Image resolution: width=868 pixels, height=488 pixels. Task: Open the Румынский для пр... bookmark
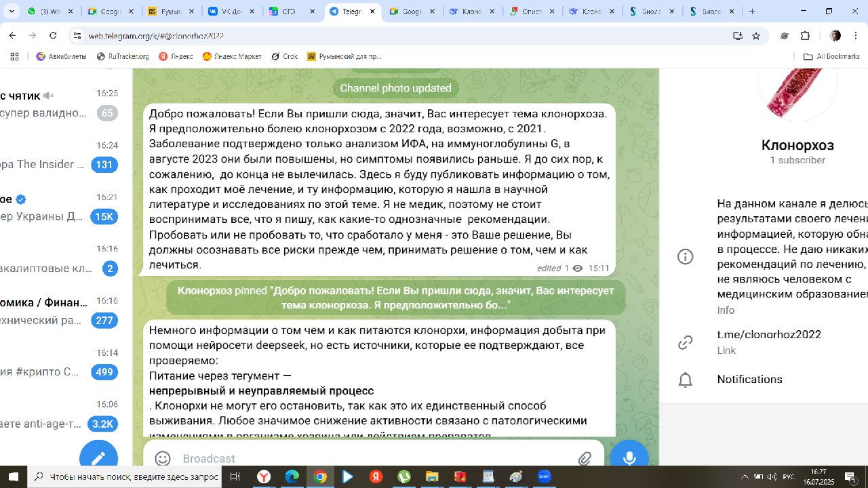345,57
